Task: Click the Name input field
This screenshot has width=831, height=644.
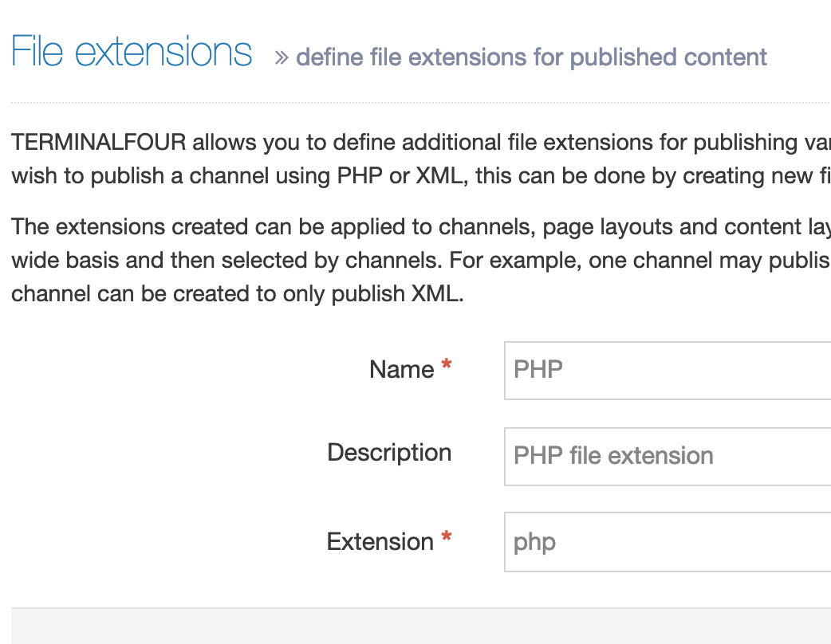Action: coord(667,371)
